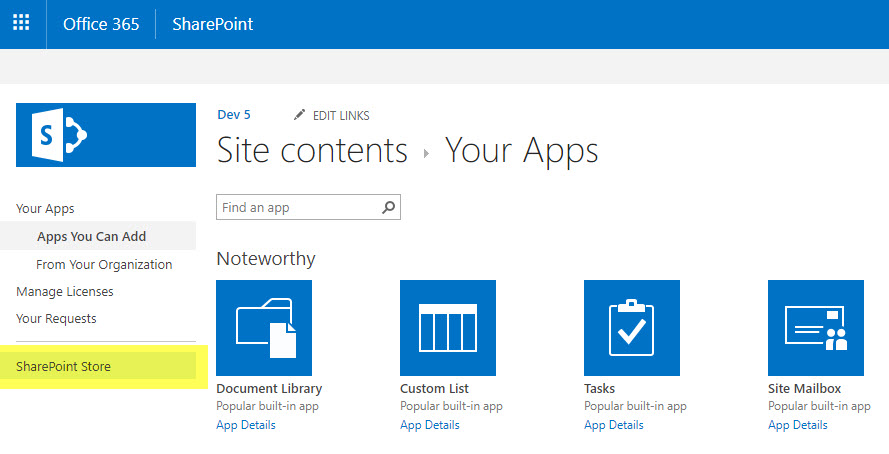Open the SharePoint Store link
Screen dimensions: 889x454
tap(64, 367)
